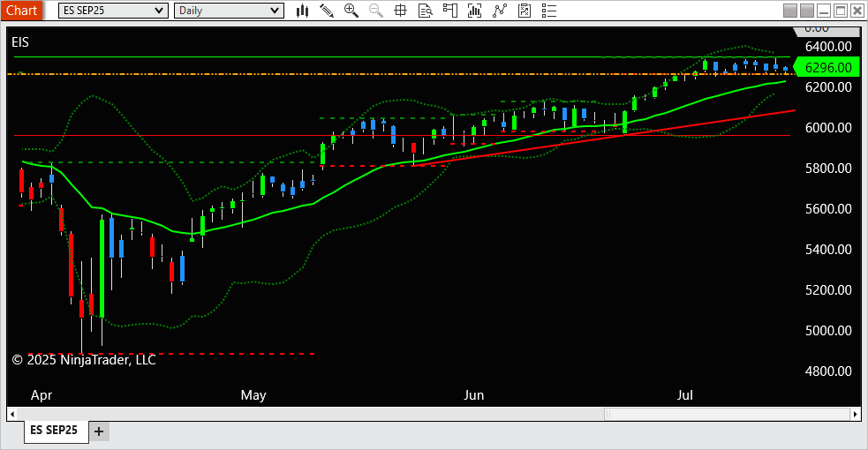Select the drawing tools pencil icon

tap(326, 11)
